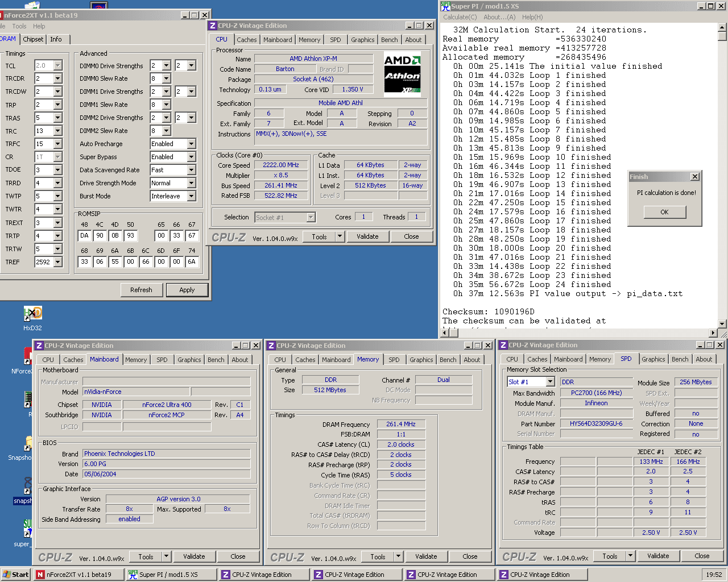
Task: Open the Slot #1 dropdown in the SPD window
Action: (550, 382)
